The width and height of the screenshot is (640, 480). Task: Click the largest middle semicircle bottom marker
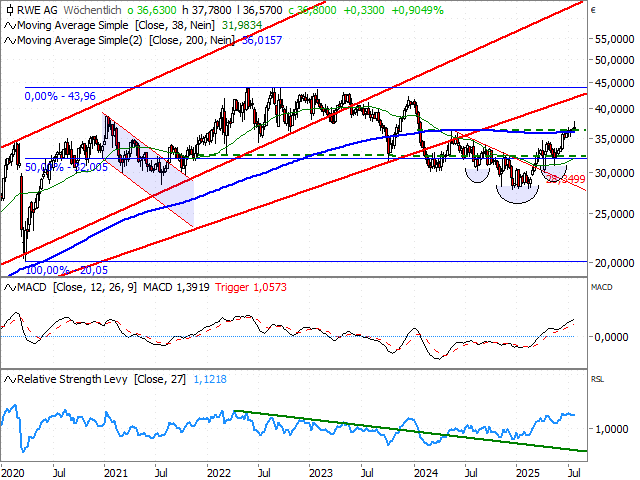click(517, 195)
